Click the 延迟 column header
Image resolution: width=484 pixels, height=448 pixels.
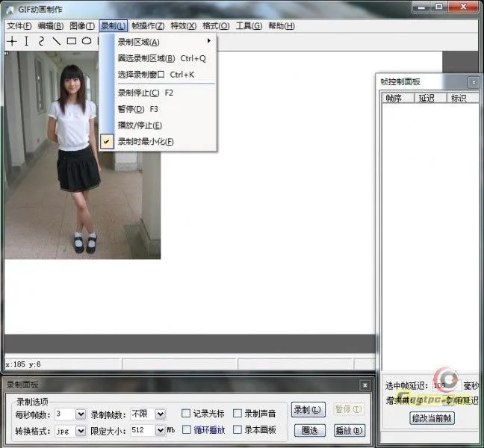(430, 98)
